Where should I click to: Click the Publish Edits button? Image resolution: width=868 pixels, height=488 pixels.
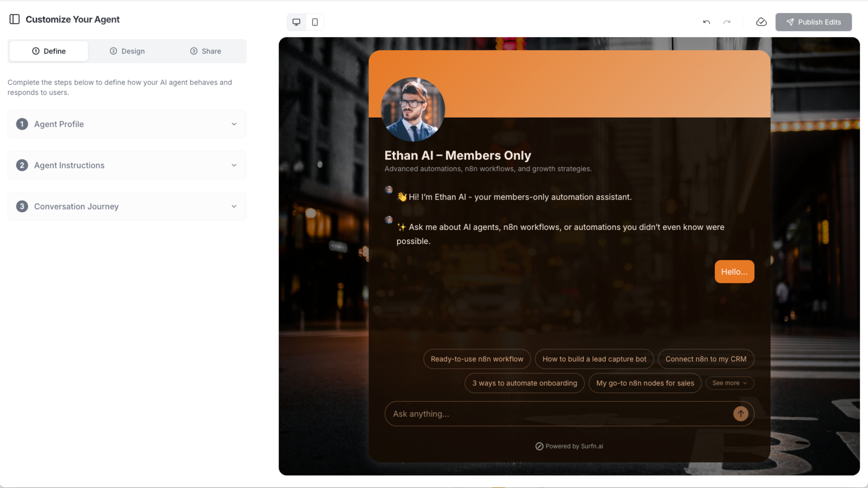[813, 22]
